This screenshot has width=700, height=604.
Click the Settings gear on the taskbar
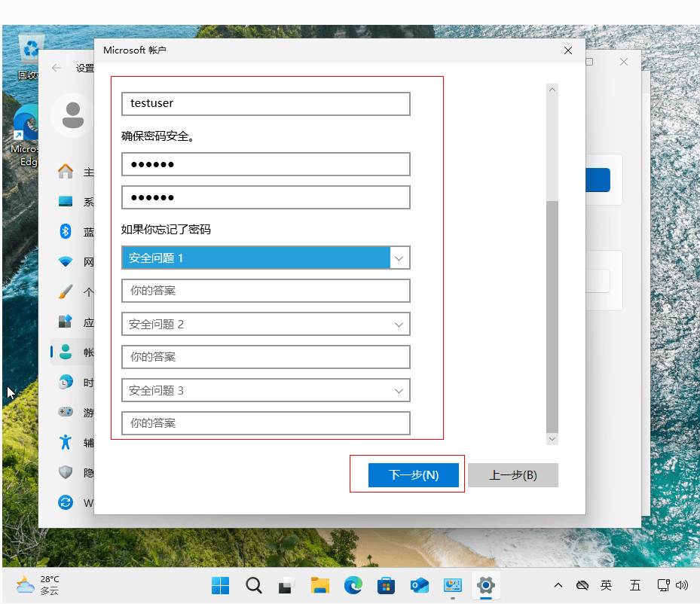(486, 585)
